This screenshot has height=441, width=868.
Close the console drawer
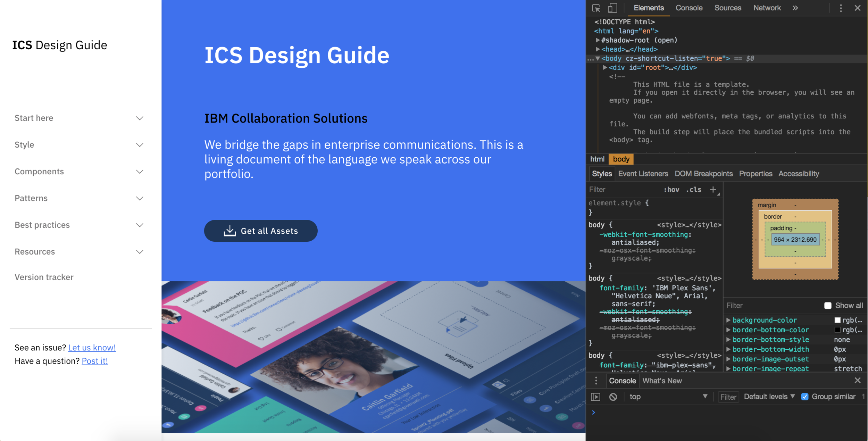[857, 381]
